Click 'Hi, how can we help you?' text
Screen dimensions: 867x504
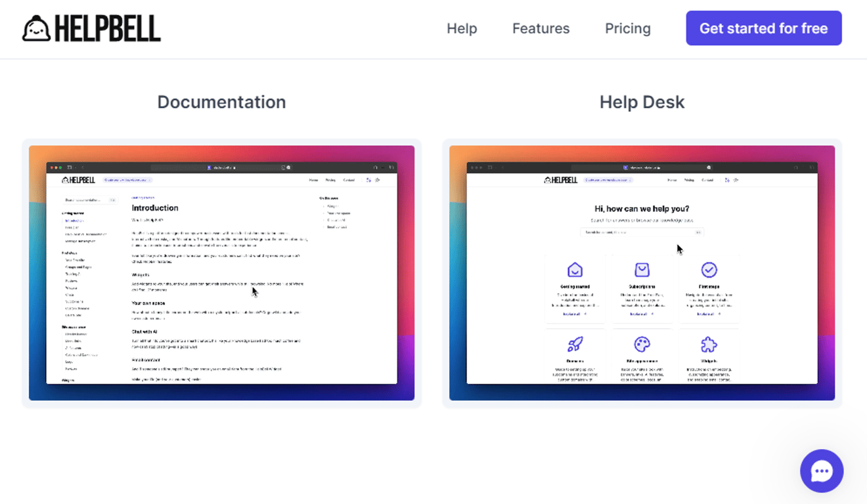642,209
